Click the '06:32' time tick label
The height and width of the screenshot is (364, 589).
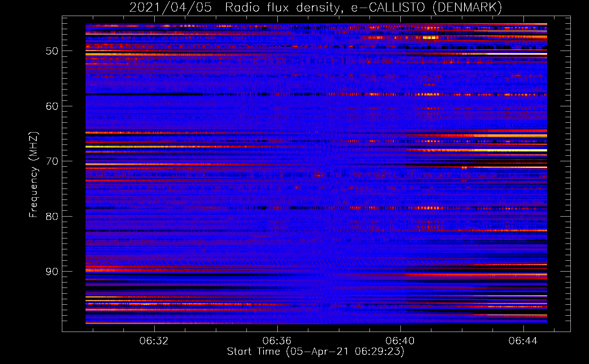tap(154, 341)
